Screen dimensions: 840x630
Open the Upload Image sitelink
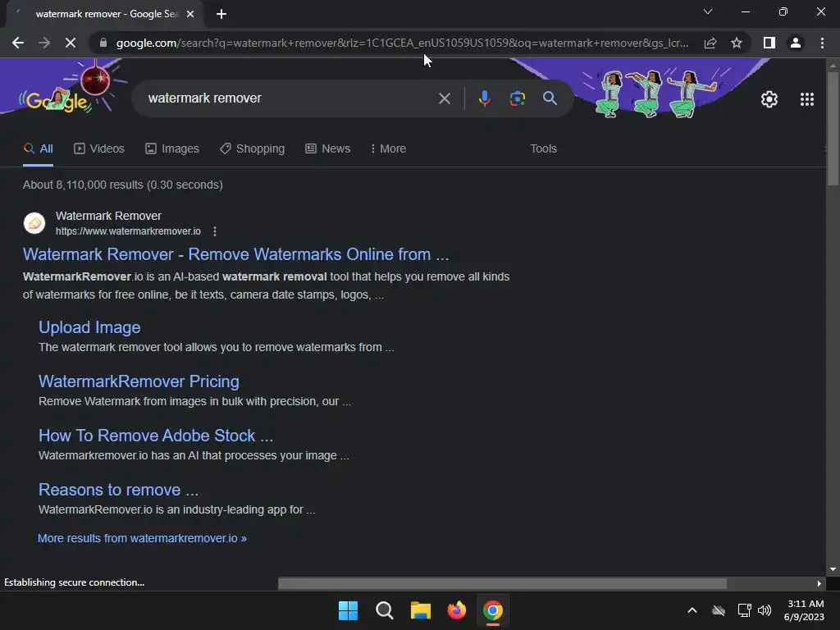pos(89,327)
